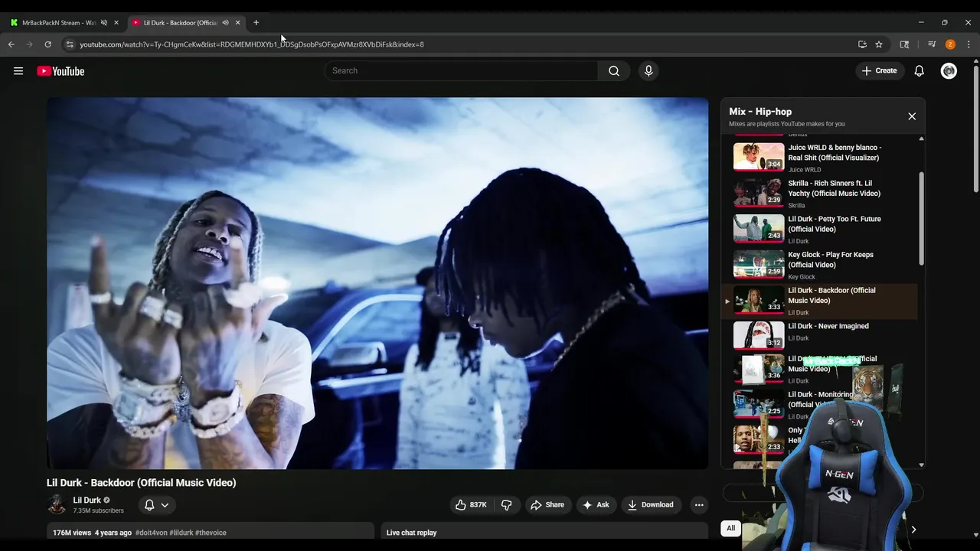Click the video title Lil Durk - Backdoor
980x551 pixels.
click(x=142, y=483)
